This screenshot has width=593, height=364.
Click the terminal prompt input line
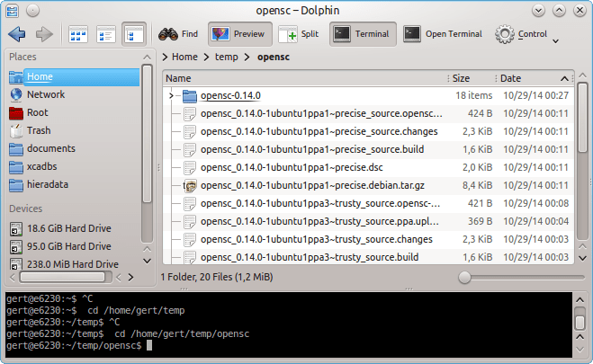pos(289,345)
